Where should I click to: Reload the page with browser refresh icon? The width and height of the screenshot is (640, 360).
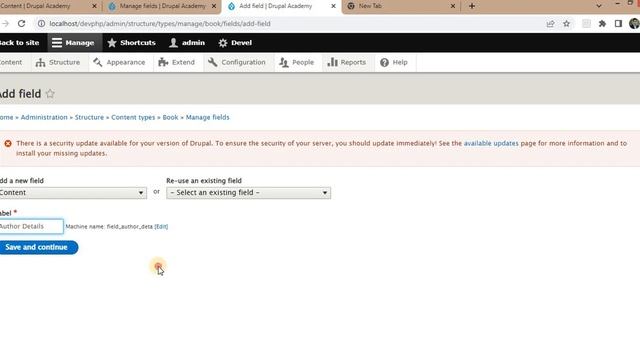(21, 24)
